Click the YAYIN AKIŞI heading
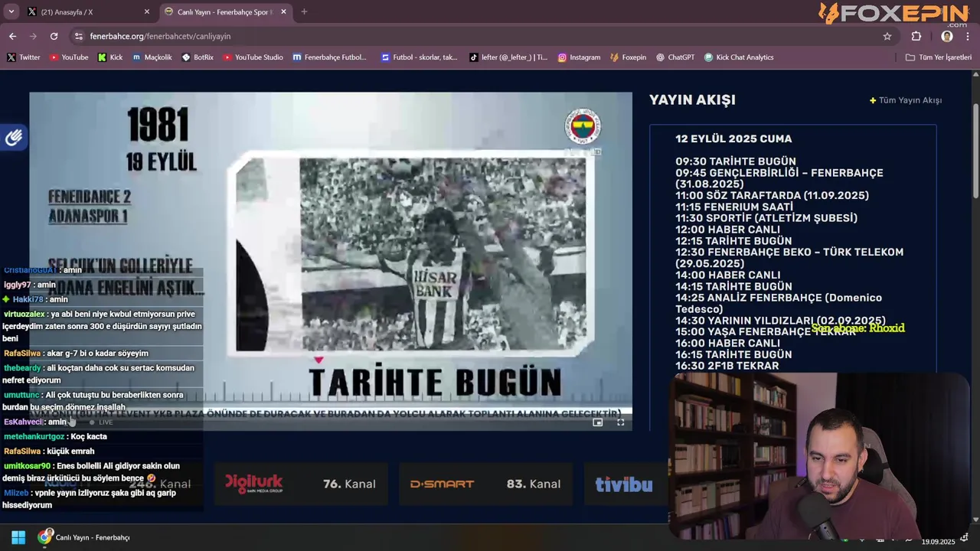The height and width of the screenshot is (551, 980). click(692, 100)
